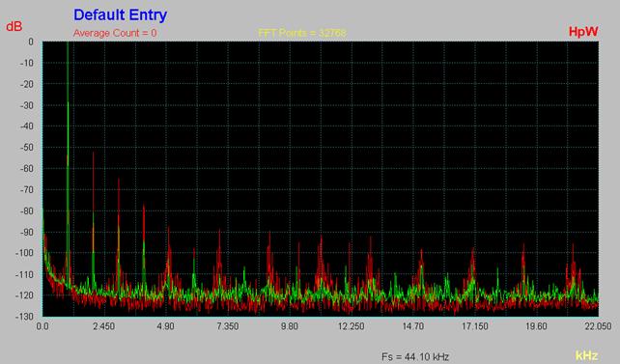This screenshot has height=364, width=620.
Task: Click the -100 dB vertical axis tick
Action: [x=24, y=253]
